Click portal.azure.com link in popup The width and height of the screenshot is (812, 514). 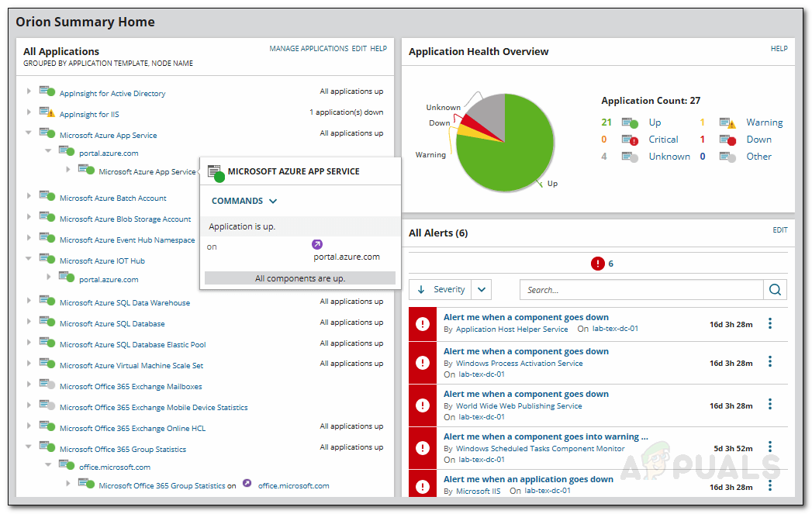pos(347,257)
